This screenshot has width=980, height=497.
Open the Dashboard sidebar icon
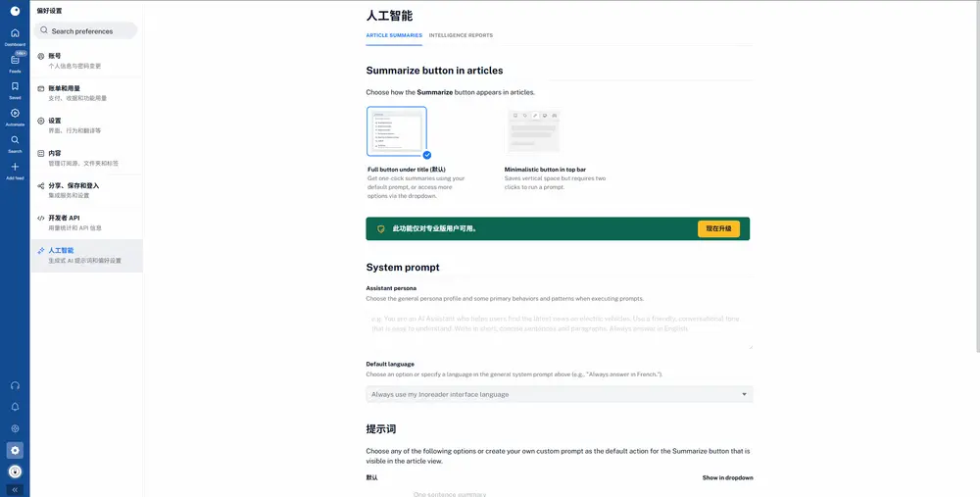coord(15,33)
